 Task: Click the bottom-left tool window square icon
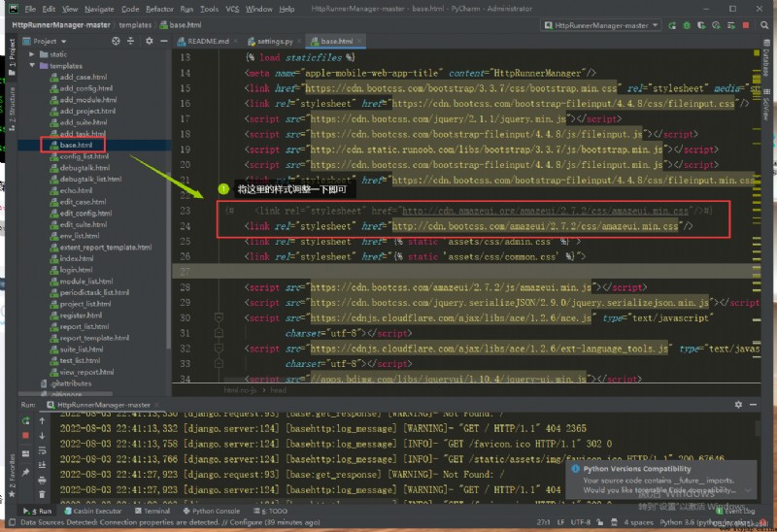point(12,522)
